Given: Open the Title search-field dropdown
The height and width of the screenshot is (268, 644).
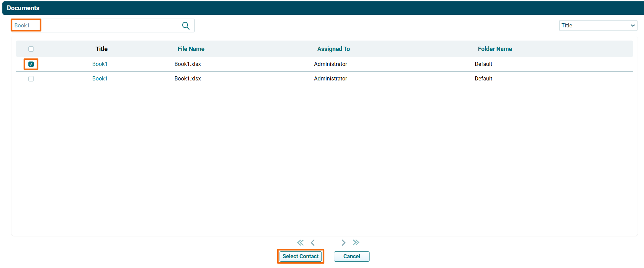Looking at the screenshot, I should tap(598, 26).
